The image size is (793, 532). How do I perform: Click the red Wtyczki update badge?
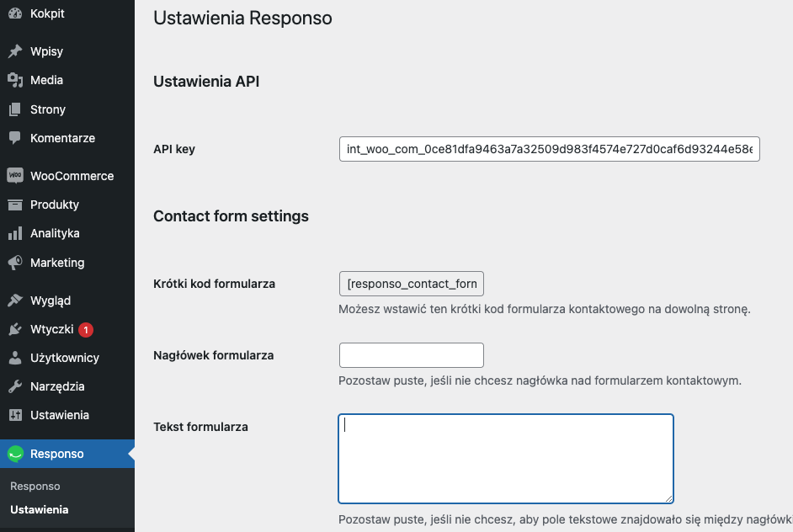click(x=86, y=330)
